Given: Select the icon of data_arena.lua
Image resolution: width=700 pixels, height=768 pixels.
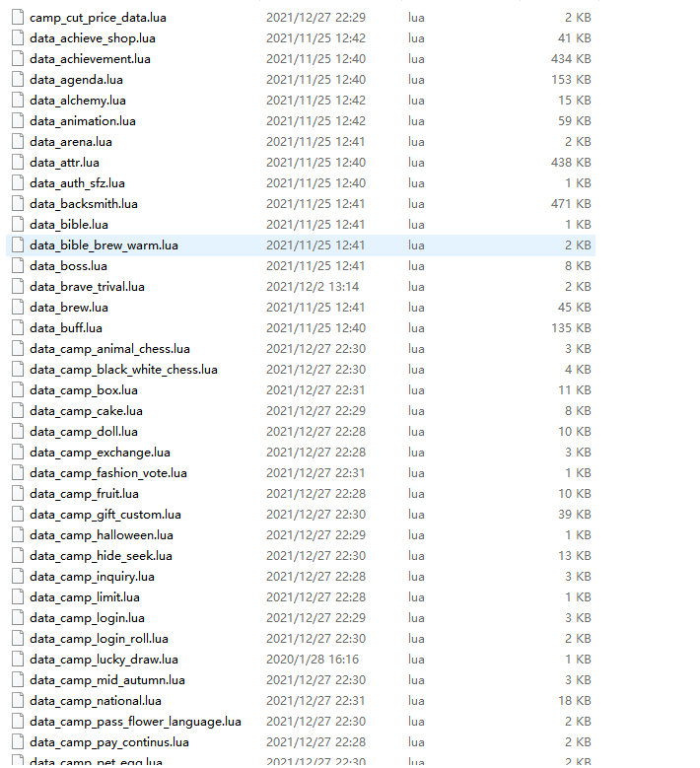Looking at the screenshot, I should (17, 142).
